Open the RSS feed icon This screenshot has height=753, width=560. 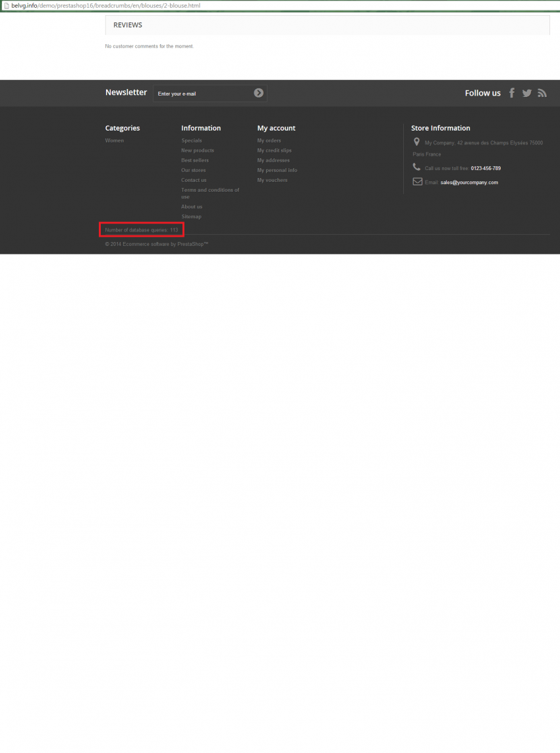coord(542,93)
